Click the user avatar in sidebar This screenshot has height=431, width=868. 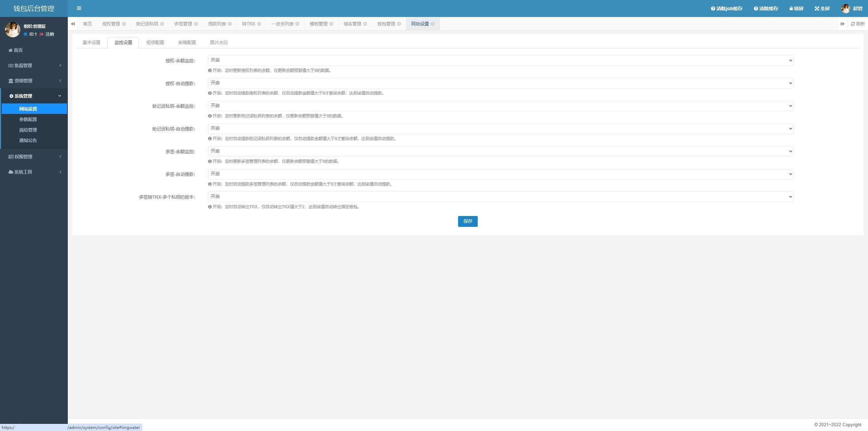pos(13,30)
